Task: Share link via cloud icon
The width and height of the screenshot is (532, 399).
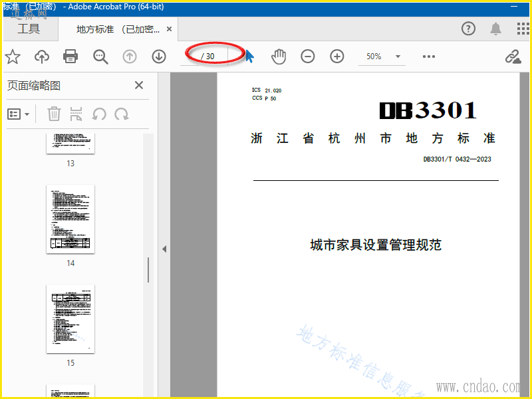Action: (513, 57)
